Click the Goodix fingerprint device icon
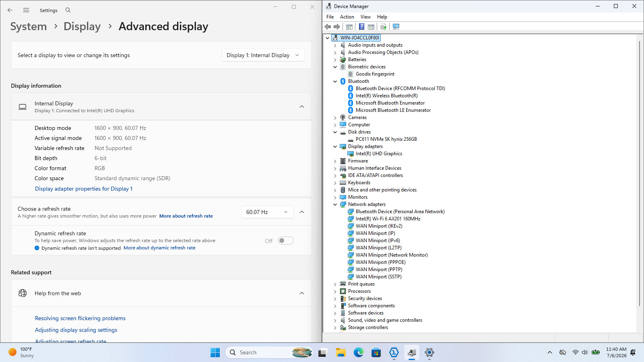The height and width of the screenshot is (362, 644). click(351, 74)
